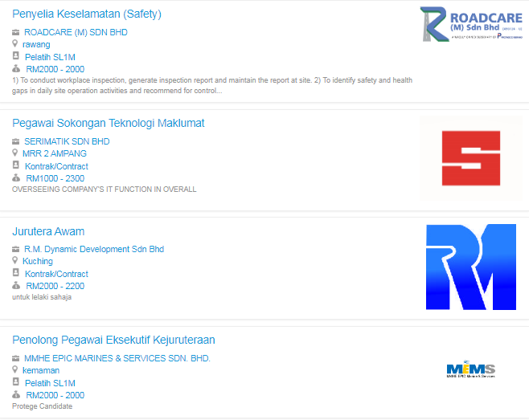Click the location pin icon beside Kuching

[x=15, y=261]
